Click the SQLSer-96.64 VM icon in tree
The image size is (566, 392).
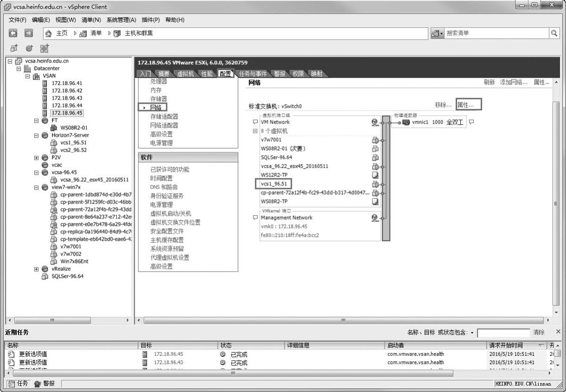(x=45, y=276)
